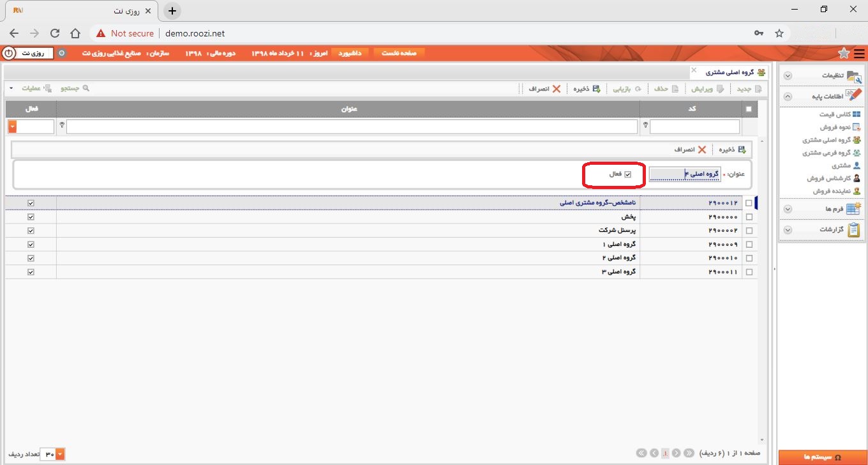
Task: Click ذخیره (save) in the top toolbar
Action: (588, 89)
